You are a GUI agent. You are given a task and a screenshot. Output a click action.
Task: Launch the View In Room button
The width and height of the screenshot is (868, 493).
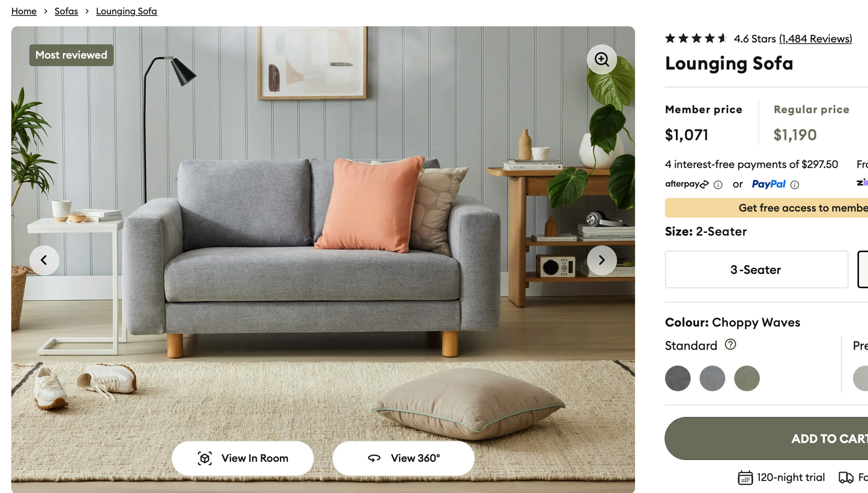(x=243, y=458)
